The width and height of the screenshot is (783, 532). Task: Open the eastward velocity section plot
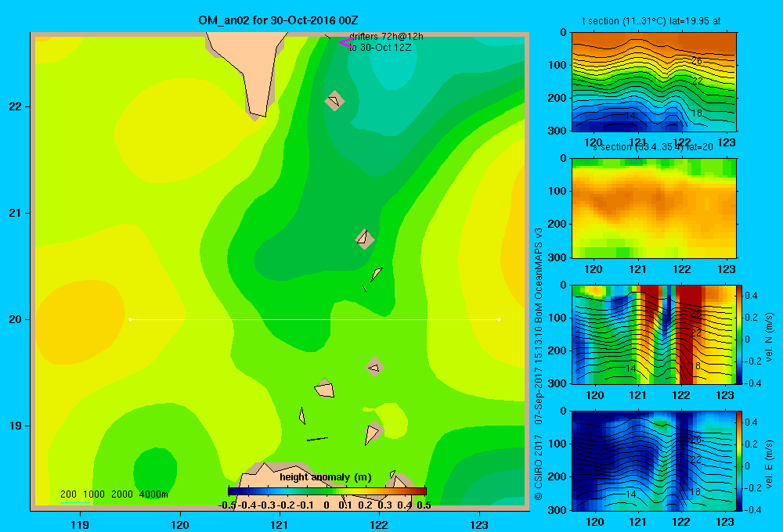click(653, 461)
